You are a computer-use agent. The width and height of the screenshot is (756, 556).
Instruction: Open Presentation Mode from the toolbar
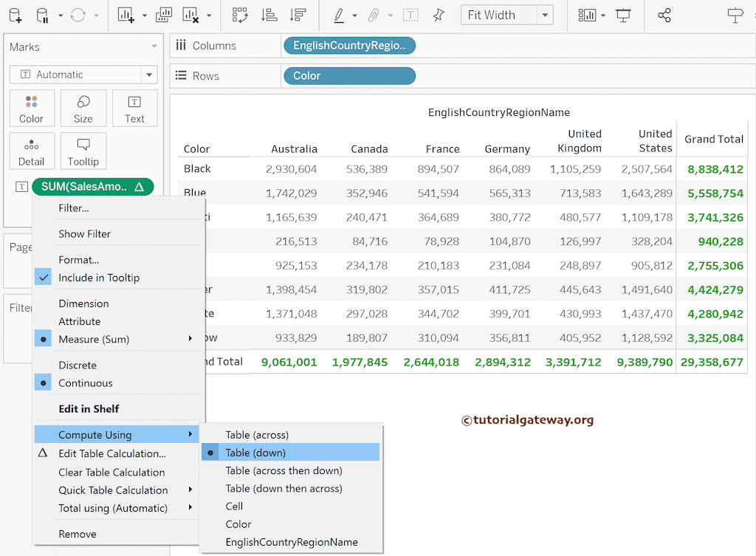[624, 15]
